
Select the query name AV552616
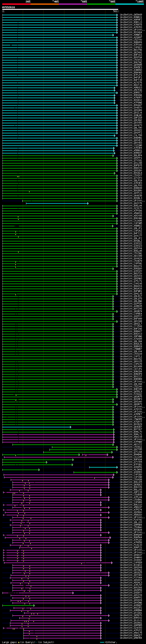tap(8, 8)
